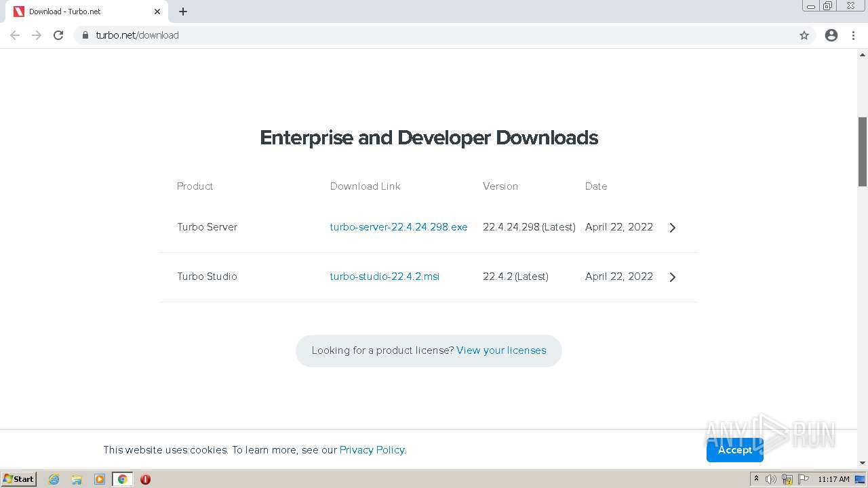Click the page vertical scrollbar thumb

coord(863,151)
